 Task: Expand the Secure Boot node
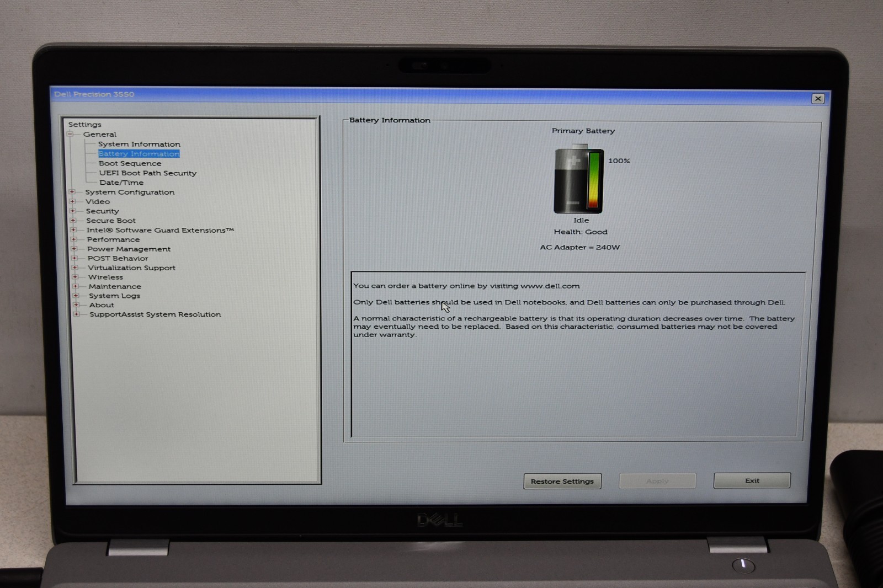(73, 220)
